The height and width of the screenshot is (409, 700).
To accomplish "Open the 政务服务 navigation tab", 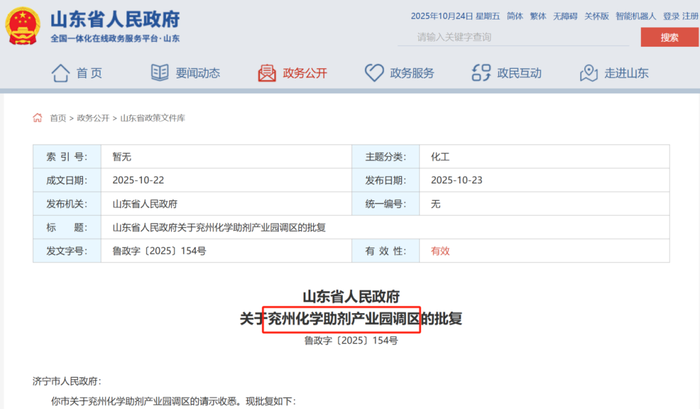I will click(411, 73).
